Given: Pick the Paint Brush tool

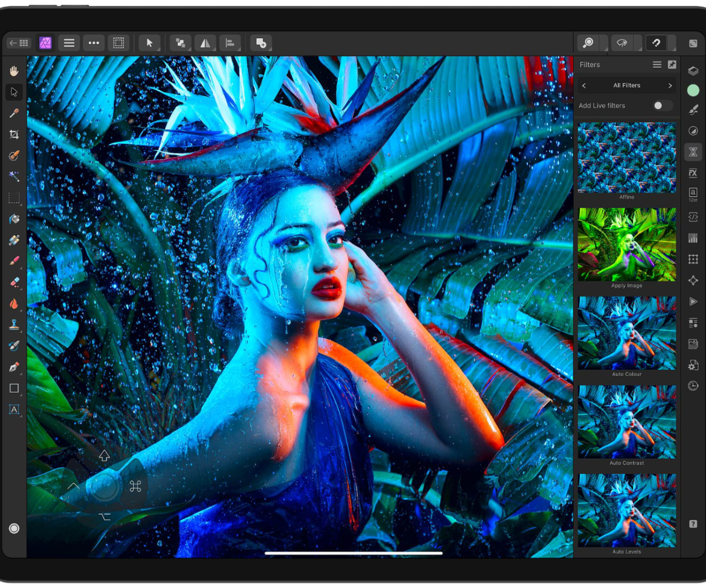Looking at the screenshot, I should click(14, 262).
